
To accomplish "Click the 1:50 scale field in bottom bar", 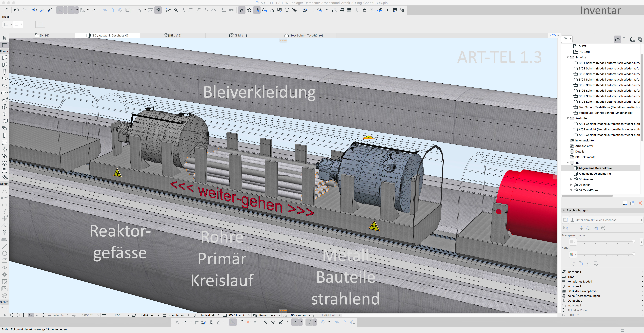I will pos(117,315).
